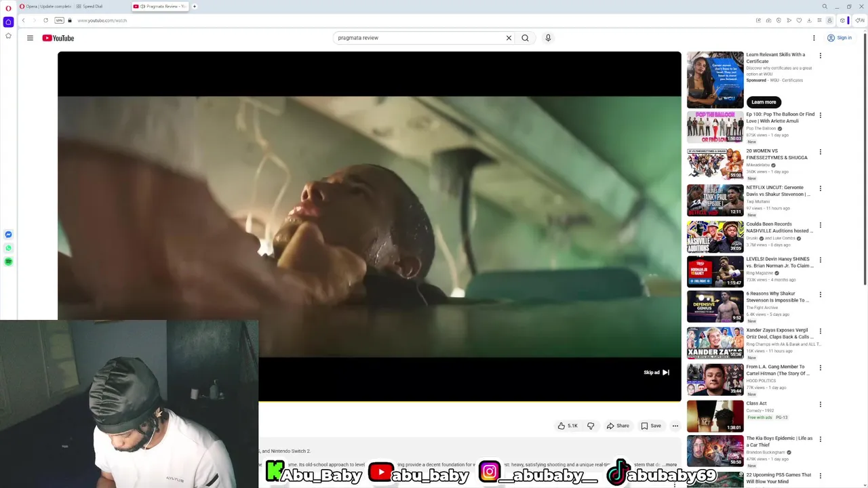
Task: Go forward one page
Action: (x=34, y=20)
